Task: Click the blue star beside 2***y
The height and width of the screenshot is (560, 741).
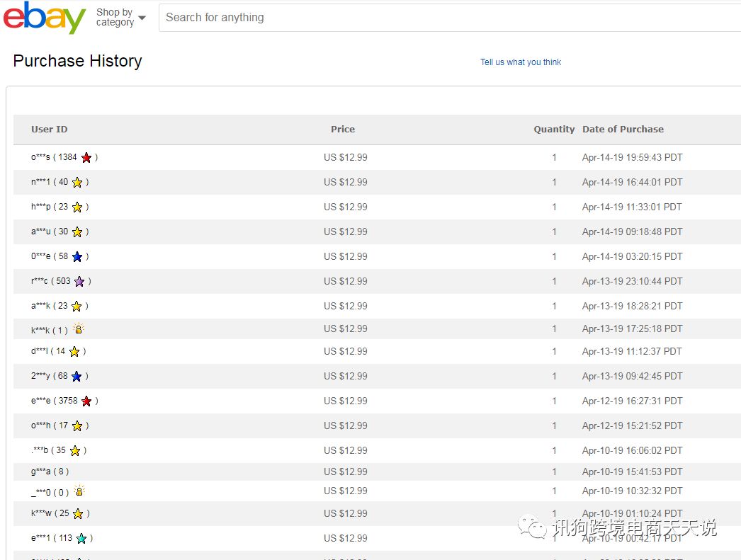Action: tap(77, 377)
